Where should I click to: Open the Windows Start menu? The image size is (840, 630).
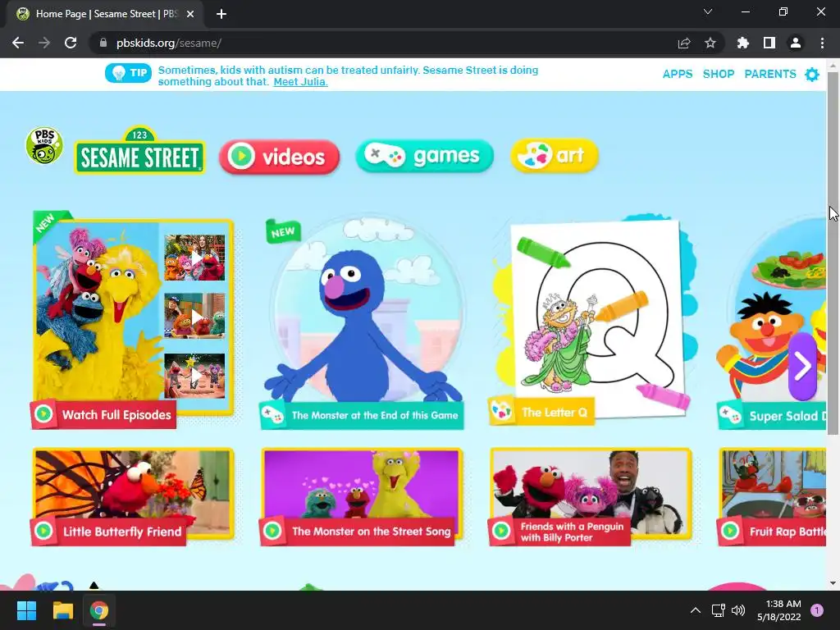[26, 610]
